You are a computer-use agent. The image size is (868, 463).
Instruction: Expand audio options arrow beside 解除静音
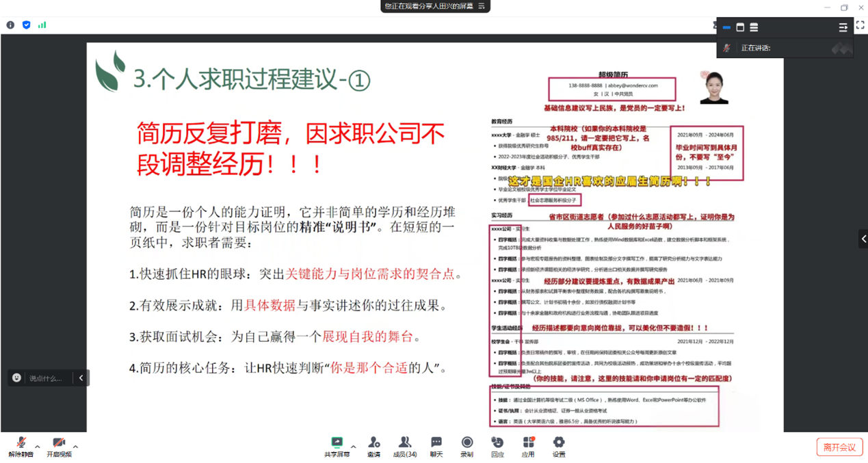pos(38,447)
